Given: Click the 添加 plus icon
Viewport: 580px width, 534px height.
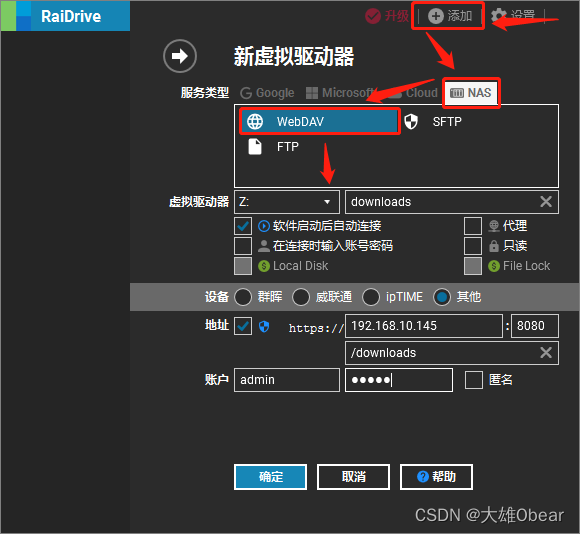Looking at the screenshot, I should (x=436, y=16).
